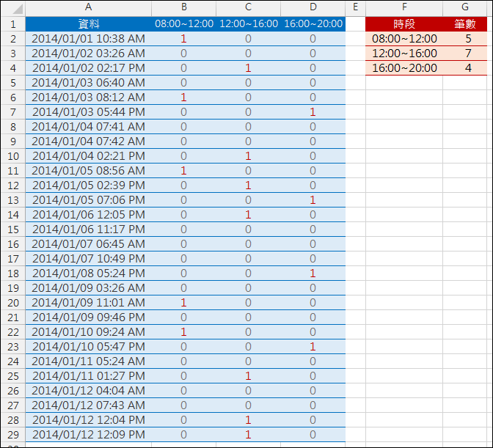
Task: Click count value 5 in column G
Action: tap(468, 39)
